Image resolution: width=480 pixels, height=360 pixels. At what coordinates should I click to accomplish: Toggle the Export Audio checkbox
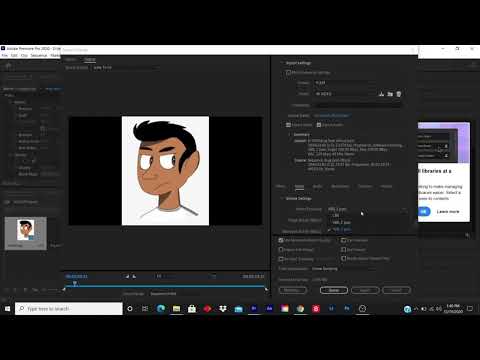(x=319, y=125)
